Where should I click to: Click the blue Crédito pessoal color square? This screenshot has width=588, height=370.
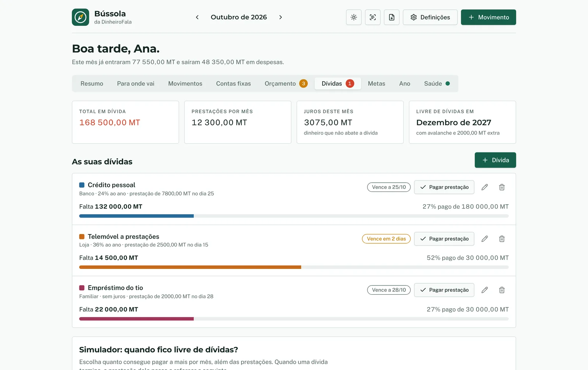click(x=82, y=185)
